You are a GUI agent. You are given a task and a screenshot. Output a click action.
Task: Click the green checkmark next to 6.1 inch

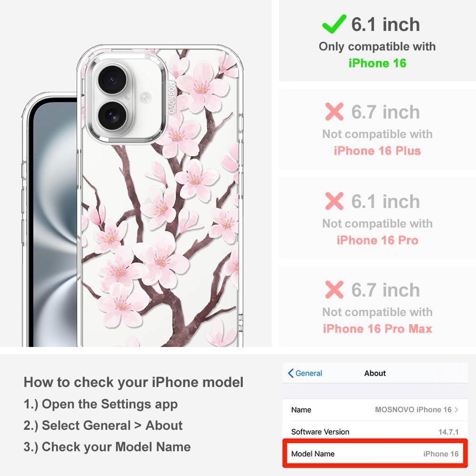click(x=334, y=24)
